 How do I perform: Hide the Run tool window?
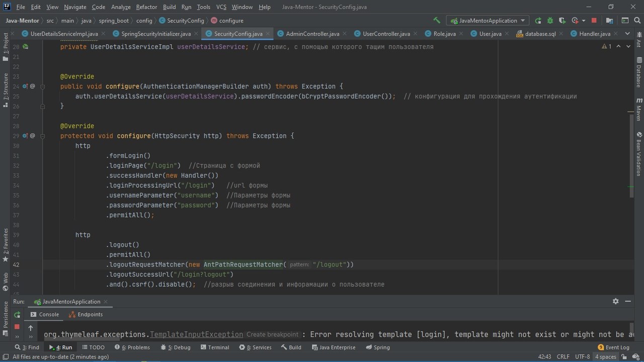point(628,301)
